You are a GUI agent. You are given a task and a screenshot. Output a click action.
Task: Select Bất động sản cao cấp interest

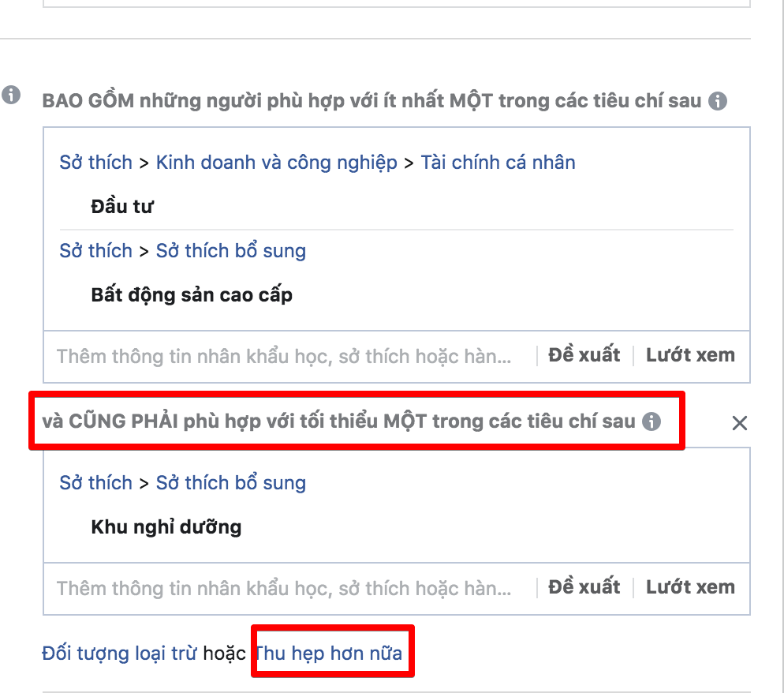[192, 294]
